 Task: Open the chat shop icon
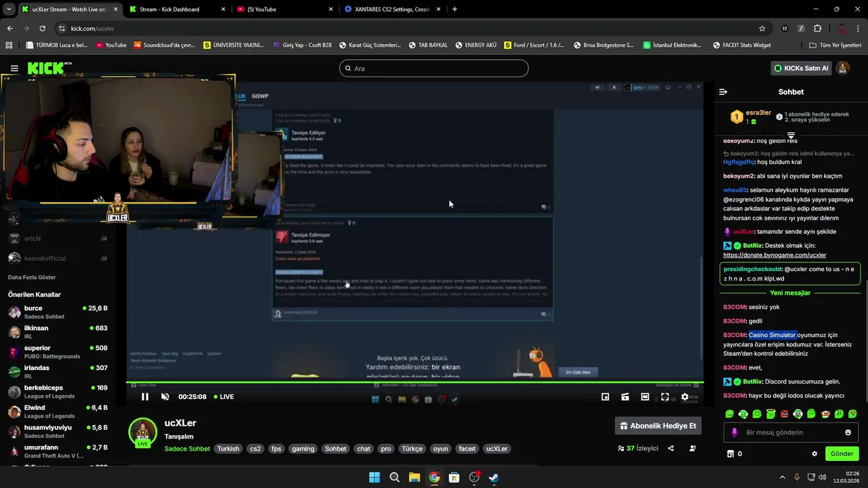pos(730,453)
